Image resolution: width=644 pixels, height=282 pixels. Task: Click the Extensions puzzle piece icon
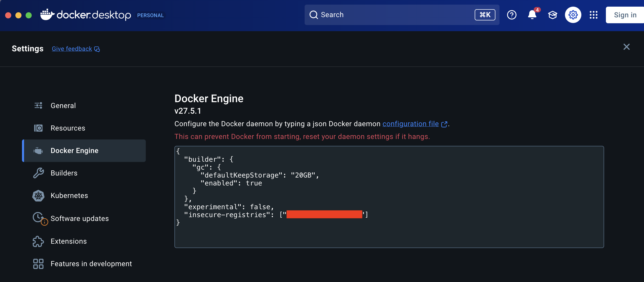pyautogui.click(x=38, y=241)
